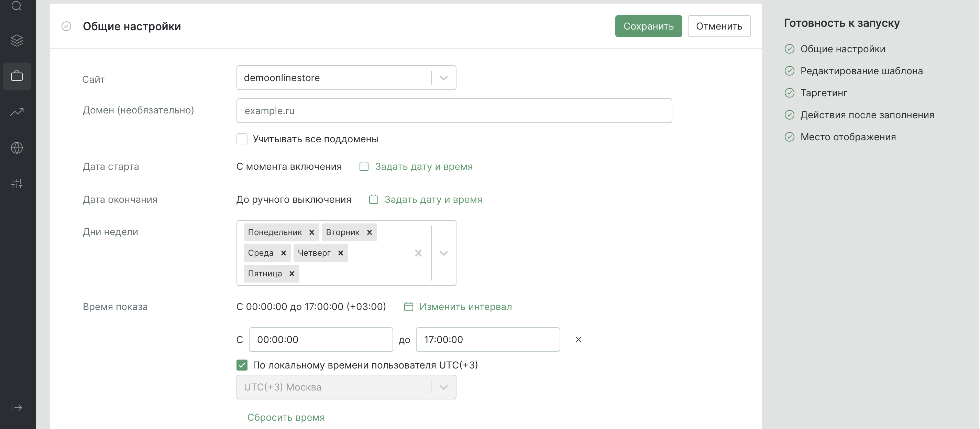This screenshot has height=429, width=980.
Task: Click demoonlinestore site selector
Action: (x=346, y=78)
